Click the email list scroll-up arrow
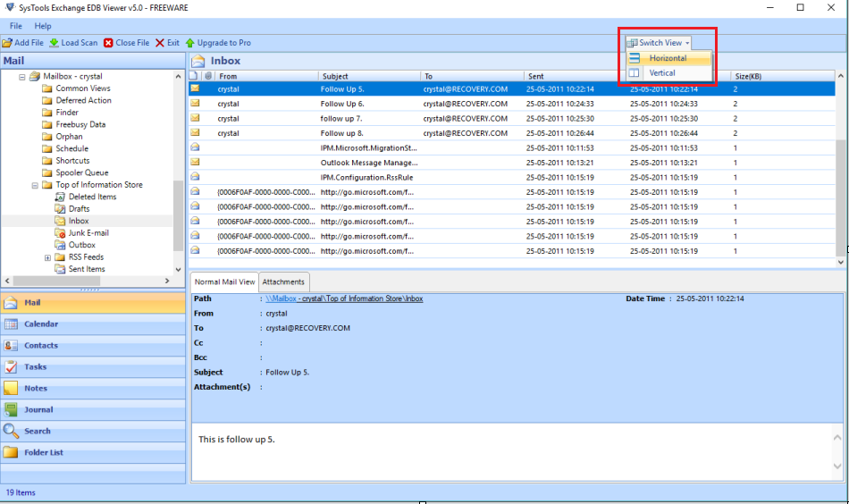 click(841, 76)
